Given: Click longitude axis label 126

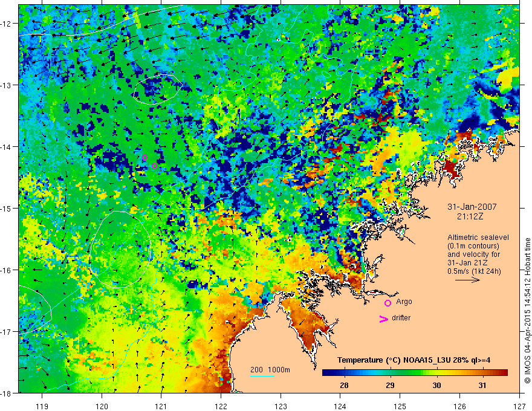Looking at the screenshot, I should (459, 406).
